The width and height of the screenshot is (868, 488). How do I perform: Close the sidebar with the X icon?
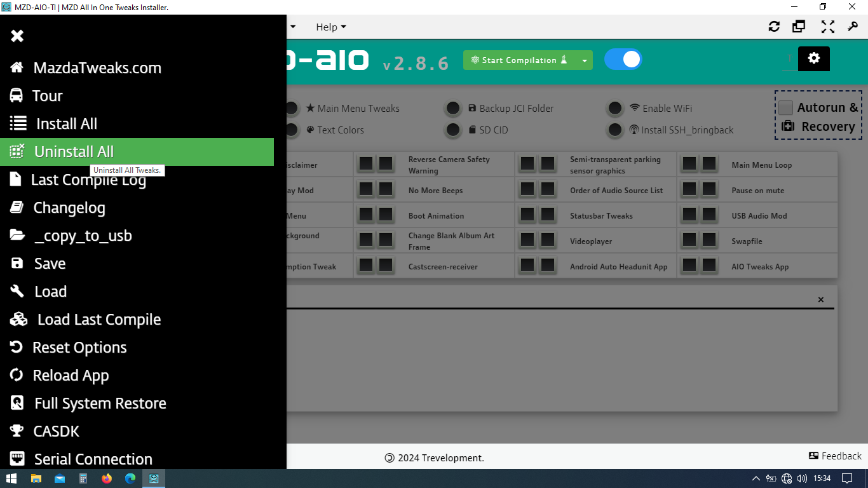coord(17,36)
